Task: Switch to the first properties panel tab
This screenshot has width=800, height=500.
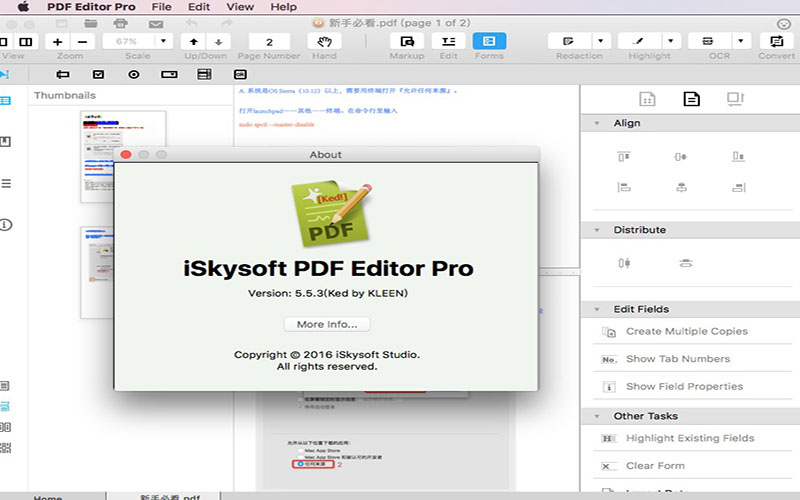Action: [647, 98]
